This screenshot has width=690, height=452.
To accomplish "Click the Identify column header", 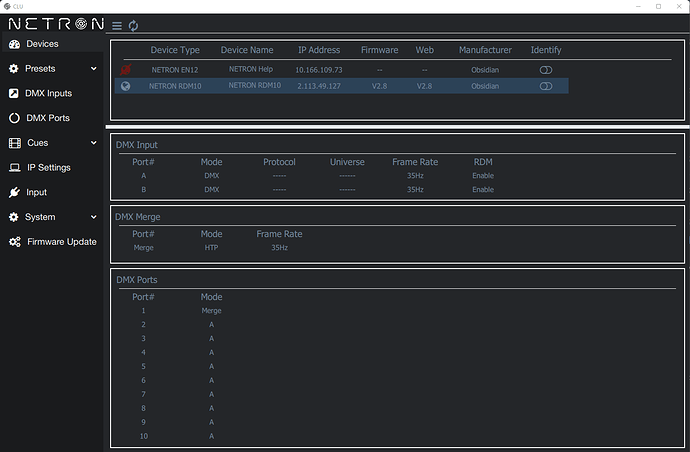I will pyautogui.click(x=546, y=50).
